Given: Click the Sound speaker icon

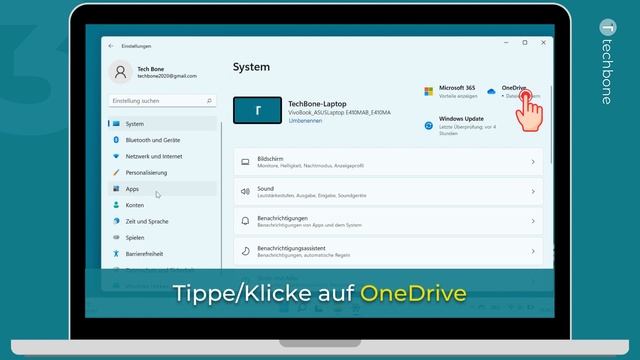Looking at the screenshot, I should click(245, 191).
